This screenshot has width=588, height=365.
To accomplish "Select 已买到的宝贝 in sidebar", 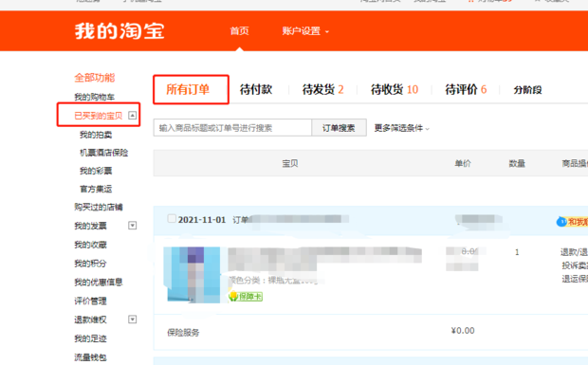I will [99, 116].
